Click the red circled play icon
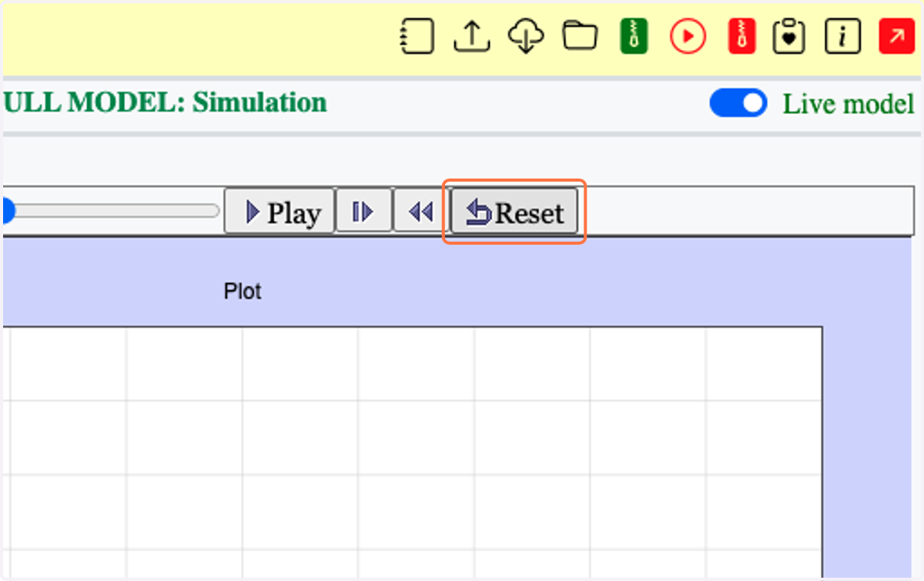 point(688,36)
